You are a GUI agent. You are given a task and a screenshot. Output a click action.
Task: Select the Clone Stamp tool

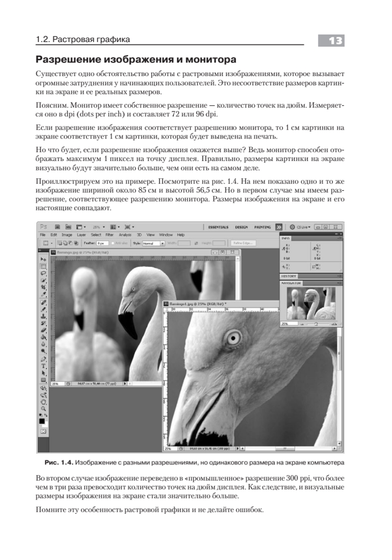(43, 316)
